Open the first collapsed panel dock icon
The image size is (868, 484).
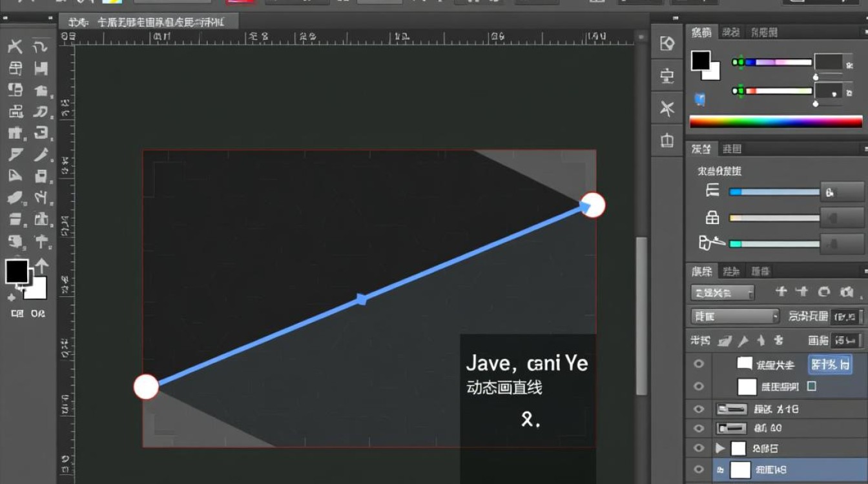click(667, 44)
